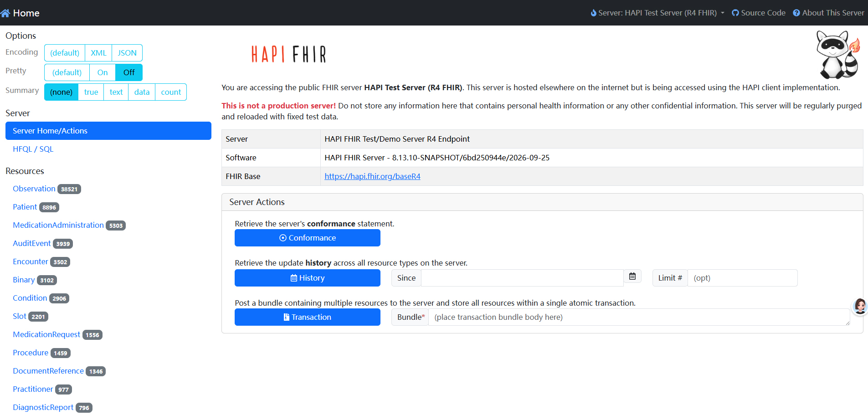Open Slot resource
This screenshot has height=415, width=868.
(x=20, y=316)
